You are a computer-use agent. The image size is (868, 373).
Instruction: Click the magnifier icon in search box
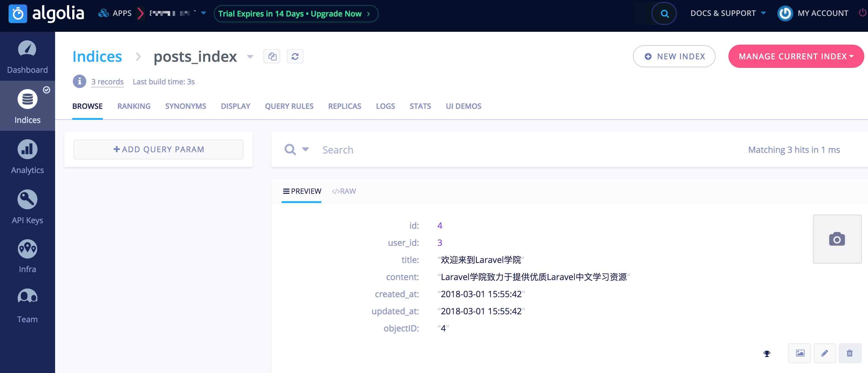coord(290,150)
